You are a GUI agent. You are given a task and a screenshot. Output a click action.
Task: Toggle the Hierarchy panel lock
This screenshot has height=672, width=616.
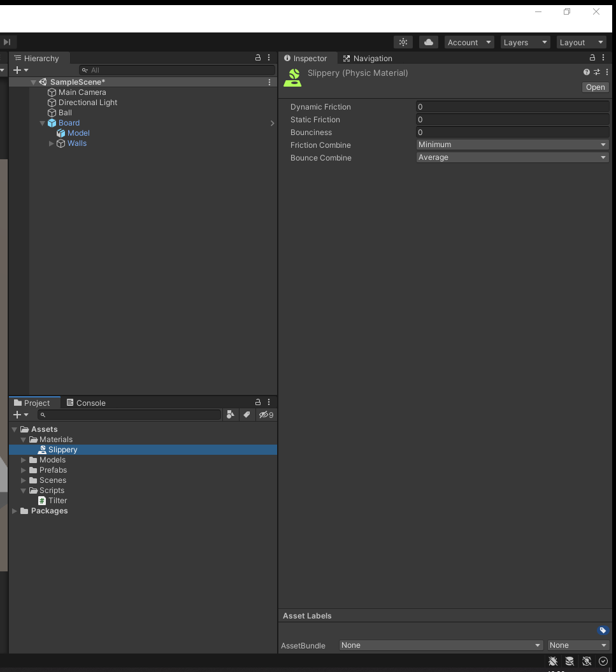(258, 58)
